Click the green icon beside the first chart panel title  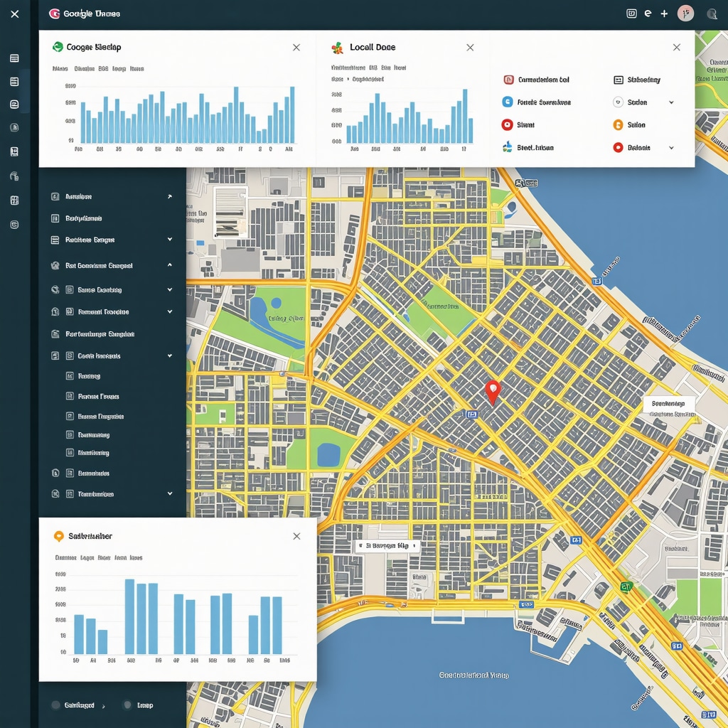tap(58, 46)
